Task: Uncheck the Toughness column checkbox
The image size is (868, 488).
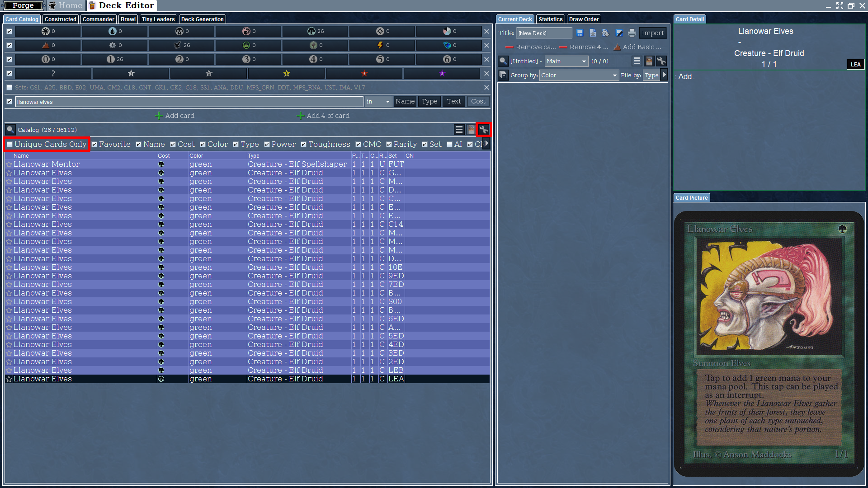Action: tap(304, 145)
